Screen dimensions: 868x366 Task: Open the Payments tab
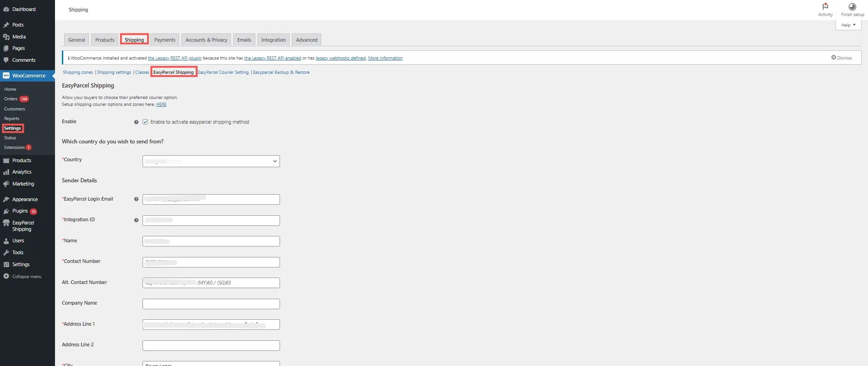pyautogui.click(x=165, y=40)
